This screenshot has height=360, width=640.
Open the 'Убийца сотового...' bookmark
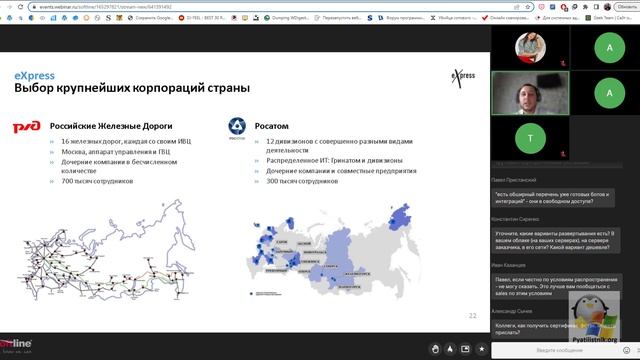coord(453,18)
